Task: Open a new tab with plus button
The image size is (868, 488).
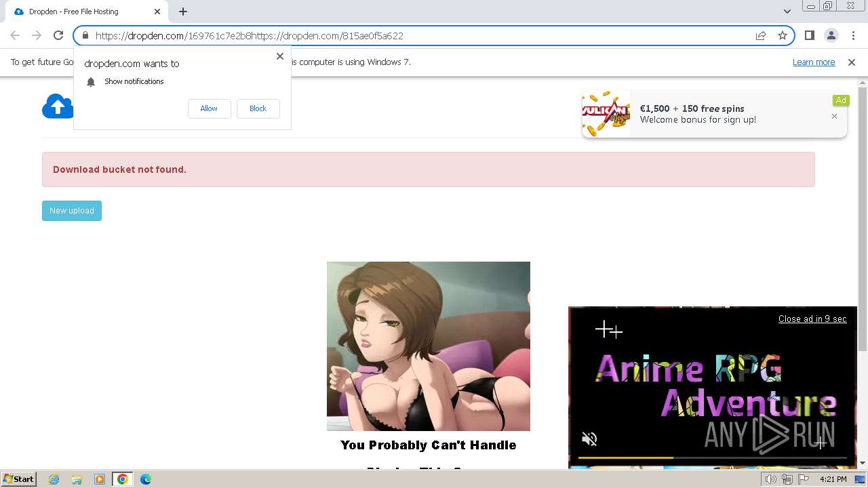Action: click(183, 12)
